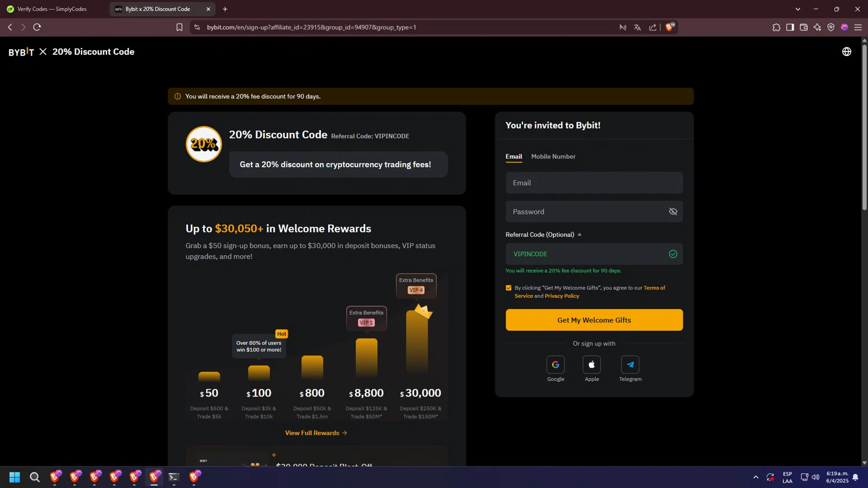
Task: Open site settings icon in address bar
Action: pos(197,27)
